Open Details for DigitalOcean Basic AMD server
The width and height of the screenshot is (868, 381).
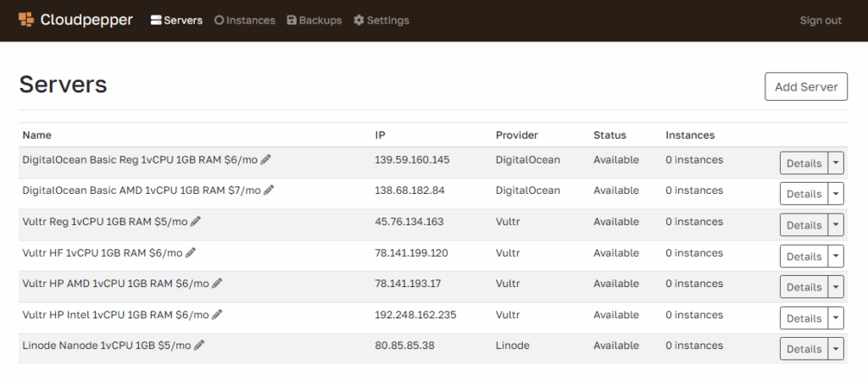[x=804, y=194]
